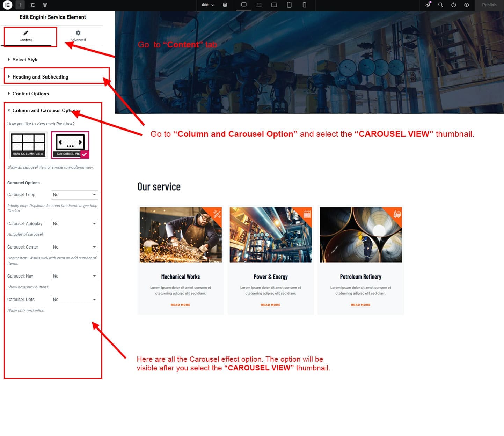
Task: Switch to the Content tab
Action: tap(26, 36)
